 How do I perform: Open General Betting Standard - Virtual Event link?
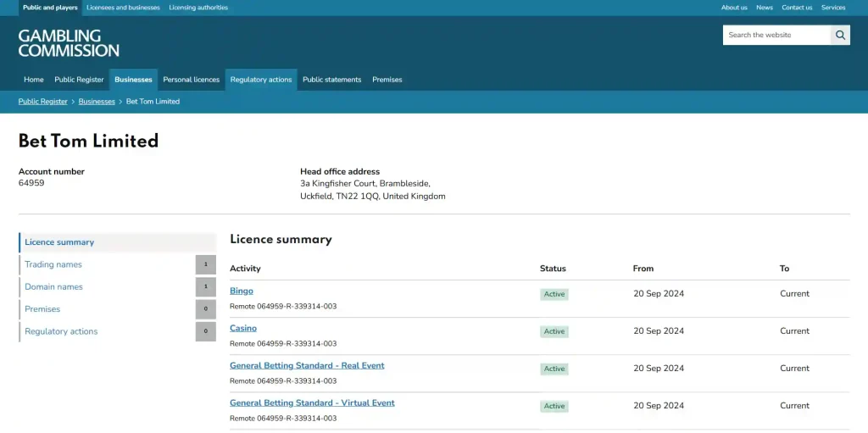click(x=312, y=403)
